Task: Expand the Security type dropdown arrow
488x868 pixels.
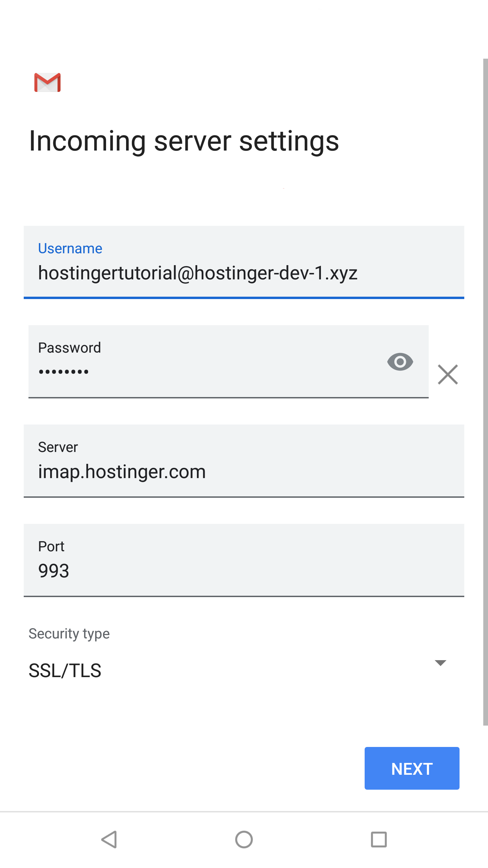Action: click(x=440, y=663)
